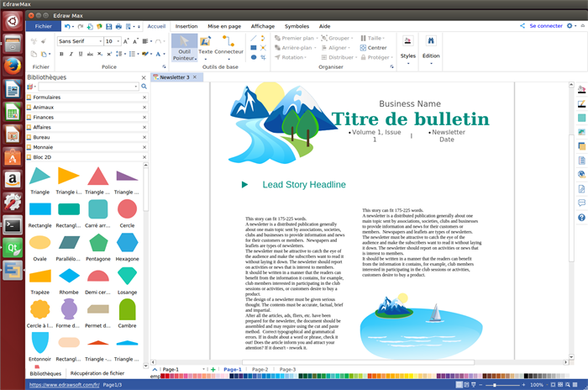This screenshot has height=390, width=588.
Task: Switch to the Page-2 tab
Action: (x=260, y=370)
